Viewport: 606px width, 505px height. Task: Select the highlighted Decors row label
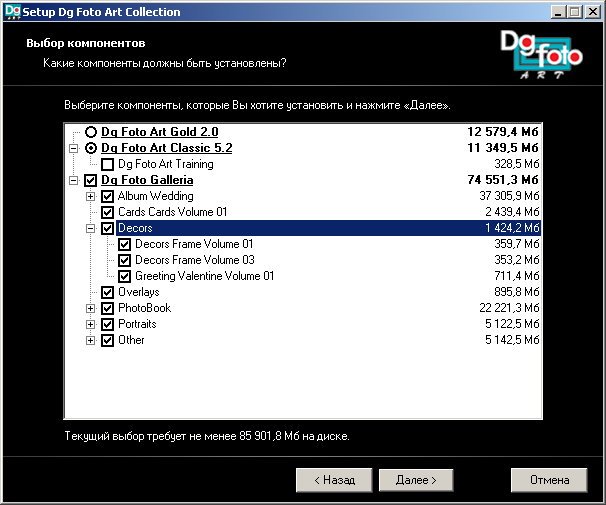click(x=135, y=228)
